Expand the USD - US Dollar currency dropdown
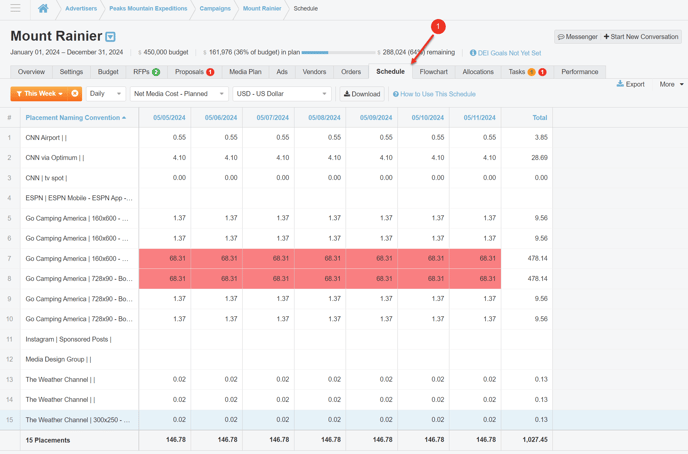 (x=282, y=94)
